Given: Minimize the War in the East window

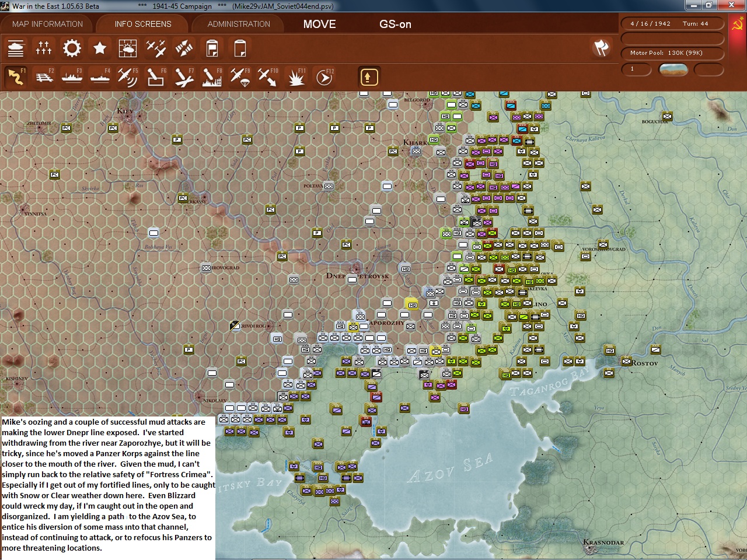Looking at the screenshot, I should click(x=693, y=5).
